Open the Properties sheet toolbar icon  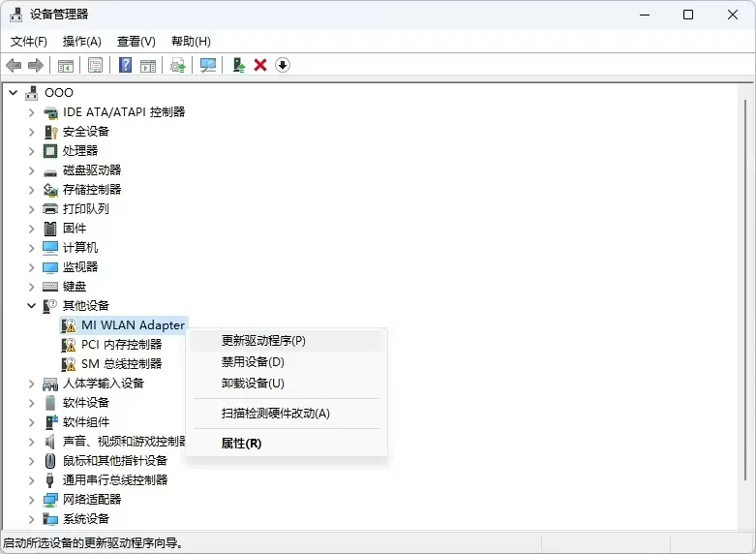click(96, 65)
